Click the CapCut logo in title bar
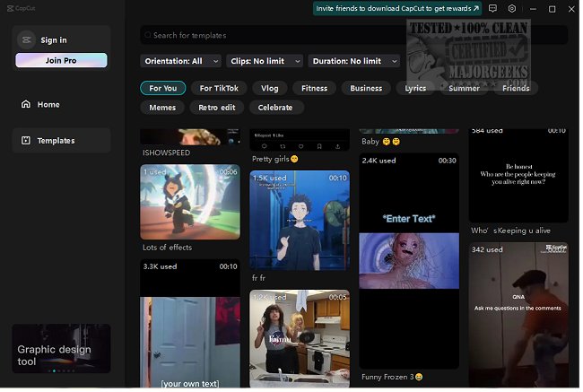 pos(22,8)
